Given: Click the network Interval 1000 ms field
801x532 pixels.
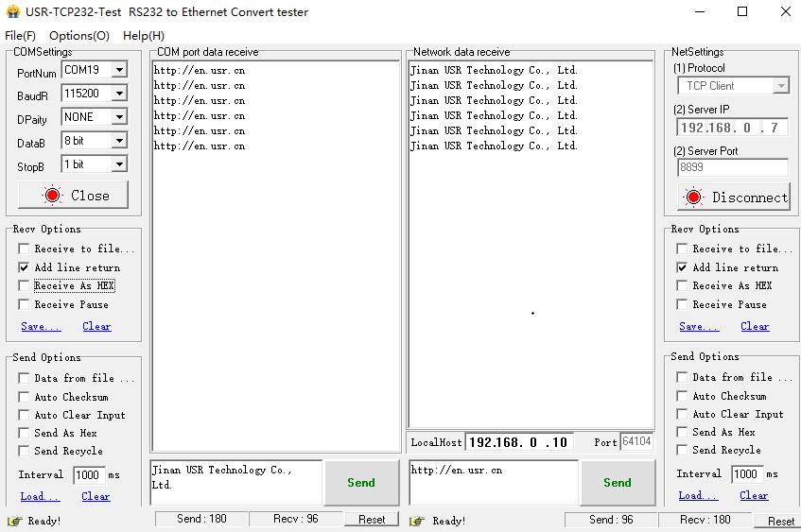Looking at the screenshot, I should point(747,473).
